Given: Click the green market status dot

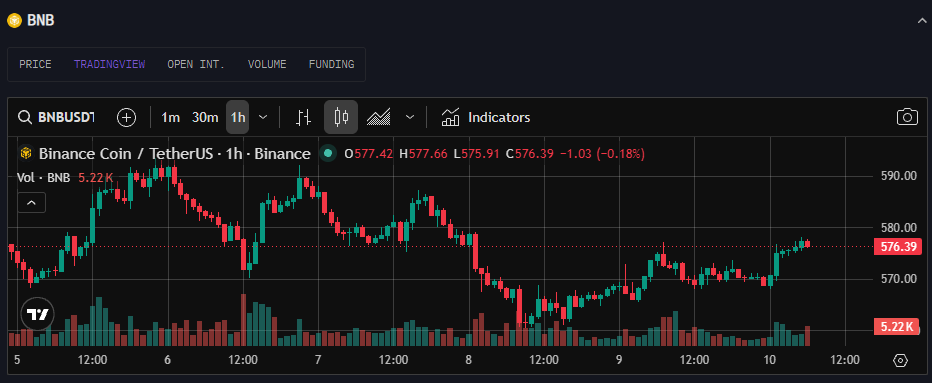Looking at the screenshot, I should [327, 153].
